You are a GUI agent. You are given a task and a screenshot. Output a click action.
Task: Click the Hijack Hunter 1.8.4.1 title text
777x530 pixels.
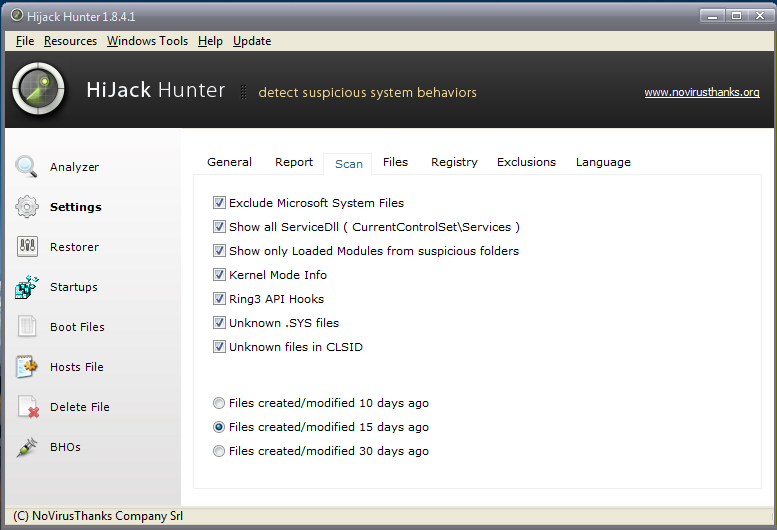81,17
